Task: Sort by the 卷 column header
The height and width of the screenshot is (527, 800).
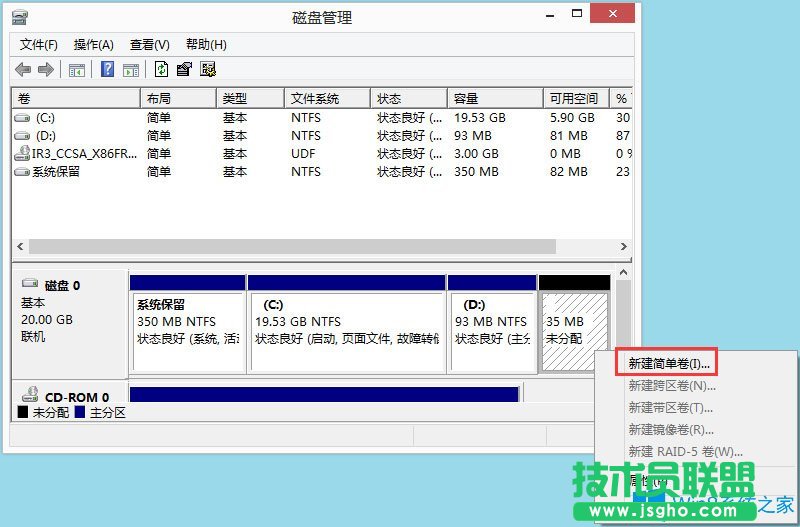Action: point(76,98)
